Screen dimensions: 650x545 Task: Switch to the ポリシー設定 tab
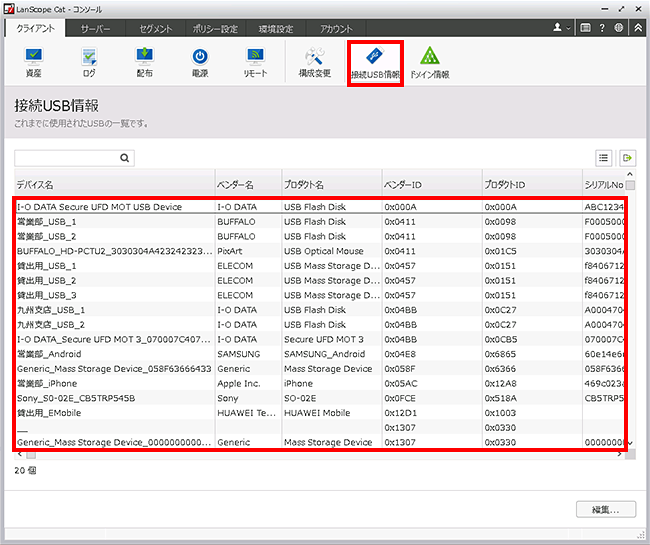(x=216, y=29)
